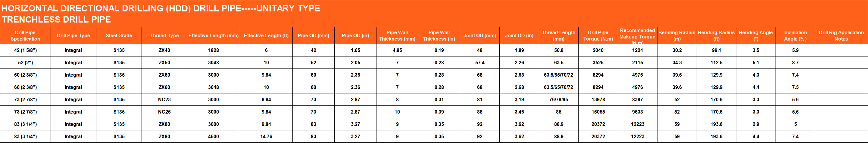Select the 4500 effective length cell

pos(213,137)
